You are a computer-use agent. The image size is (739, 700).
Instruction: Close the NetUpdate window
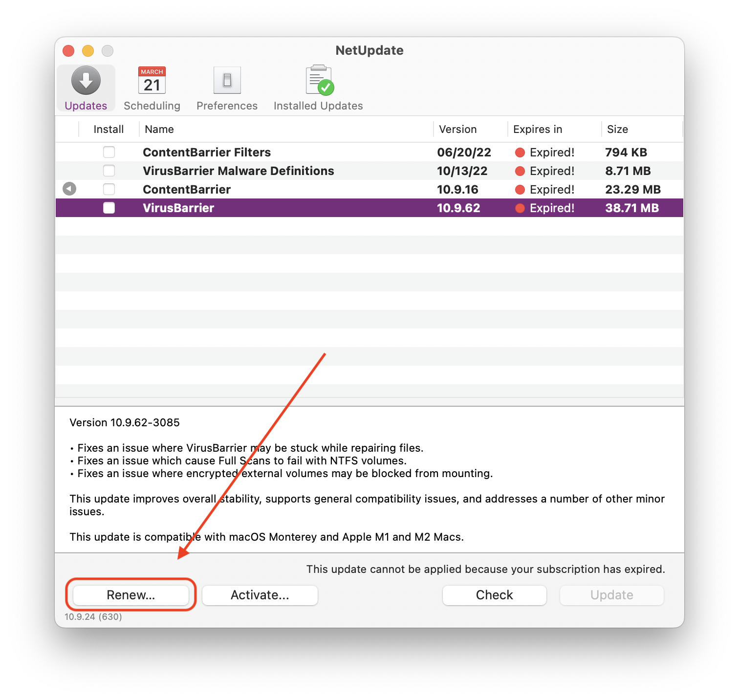tap(68, 51)
